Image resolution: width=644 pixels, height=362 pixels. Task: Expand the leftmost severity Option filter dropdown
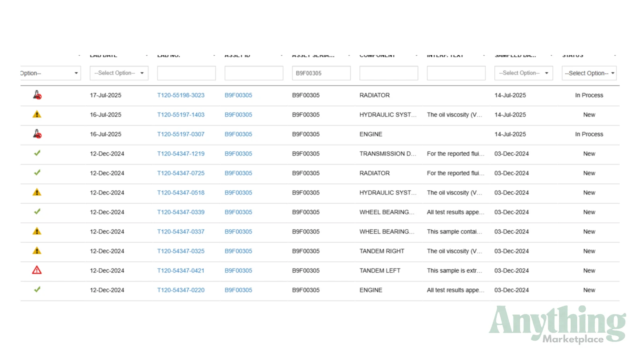click(x=50, y=73)
